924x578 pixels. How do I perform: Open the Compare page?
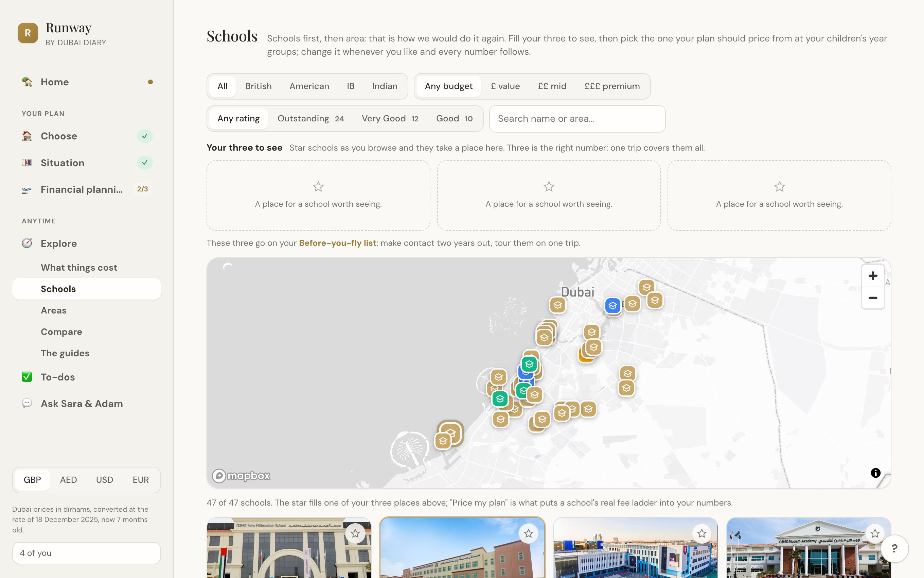(x=86, y=332)
